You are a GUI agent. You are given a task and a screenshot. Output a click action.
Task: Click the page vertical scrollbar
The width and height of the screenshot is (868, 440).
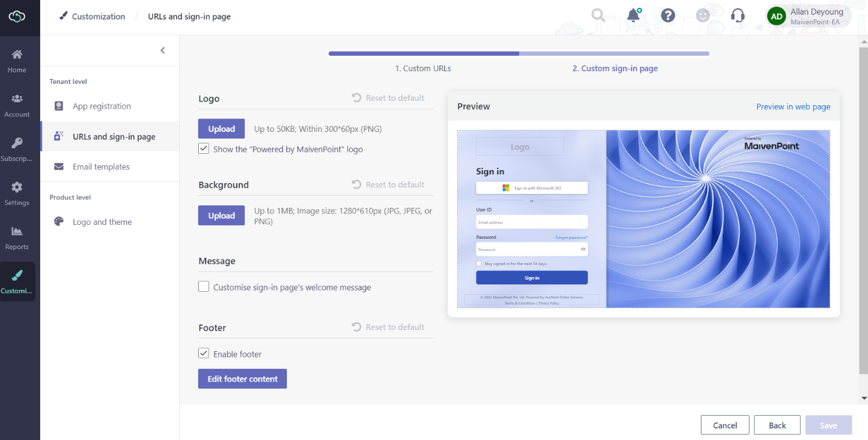(863, 210)
